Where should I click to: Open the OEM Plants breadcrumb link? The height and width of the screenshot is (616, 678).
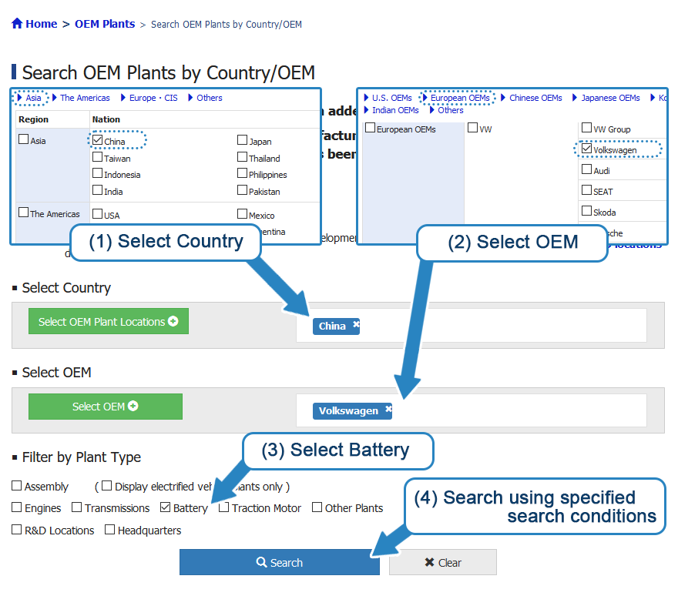(x=105, y=24)
